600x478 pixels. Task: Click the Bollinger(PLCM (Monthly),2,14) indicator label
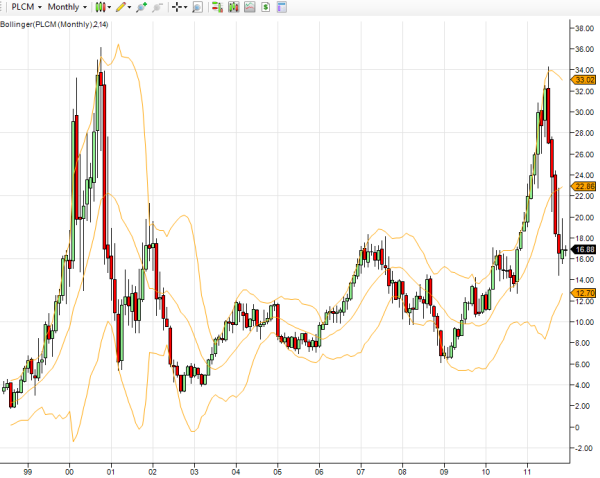click(54, 24)
